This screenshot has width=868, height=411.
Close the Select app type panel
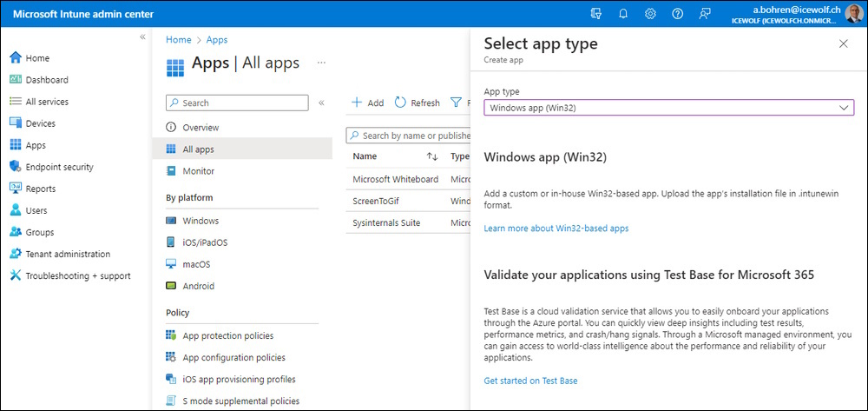[x=843, y=43]
